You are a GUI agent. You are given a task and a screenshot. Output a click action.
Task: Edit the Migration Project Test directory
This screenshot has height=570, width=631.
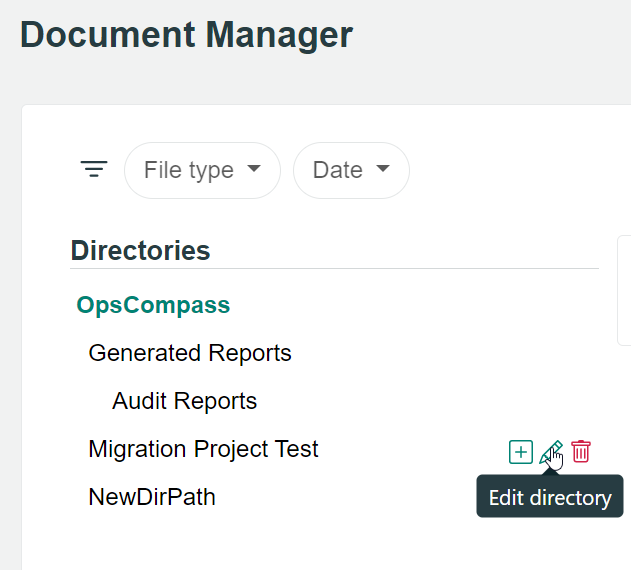click(551, 452)
